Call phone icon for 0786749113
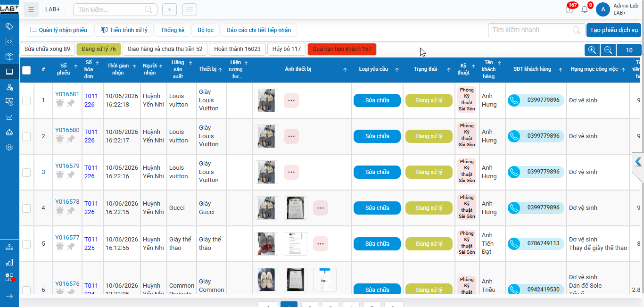Screen dimensions: 644x307 tap(514, 244)
